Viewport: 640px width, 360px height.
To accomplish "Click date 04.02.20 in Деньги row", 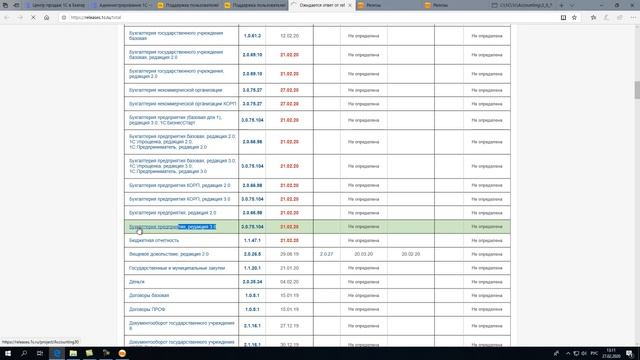I will 289,282.
